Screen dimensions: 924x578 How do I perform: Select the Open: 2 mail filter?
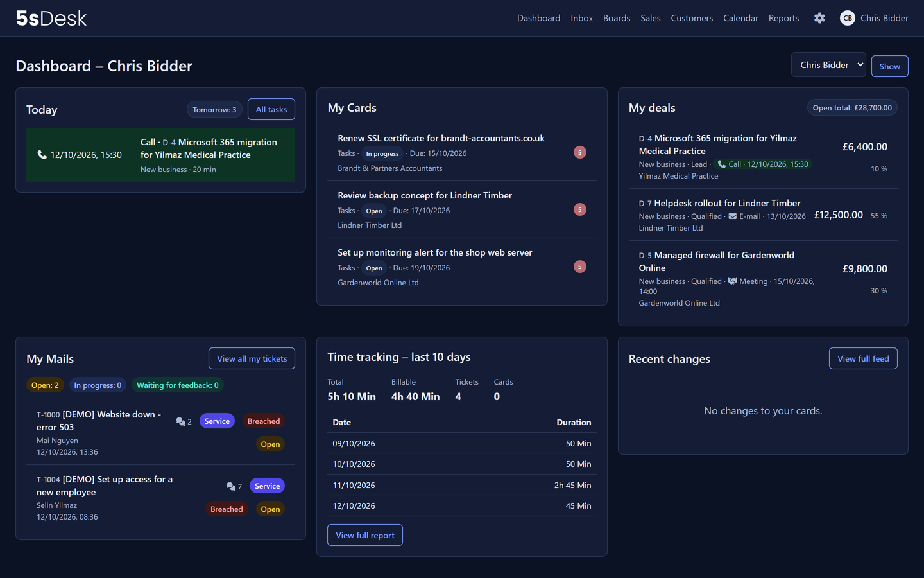45,385
